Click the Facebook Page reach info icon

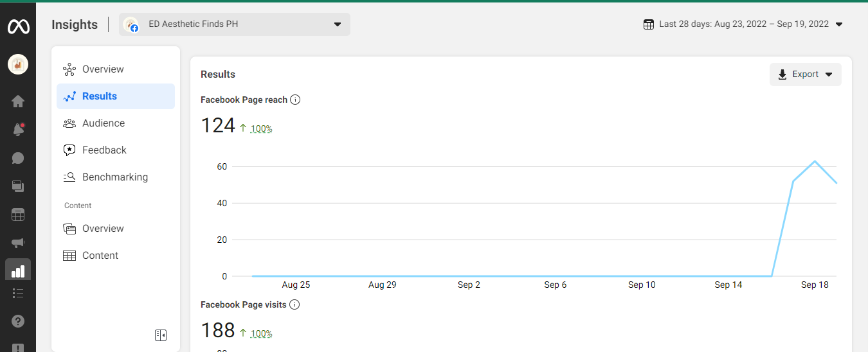(295, 100)
